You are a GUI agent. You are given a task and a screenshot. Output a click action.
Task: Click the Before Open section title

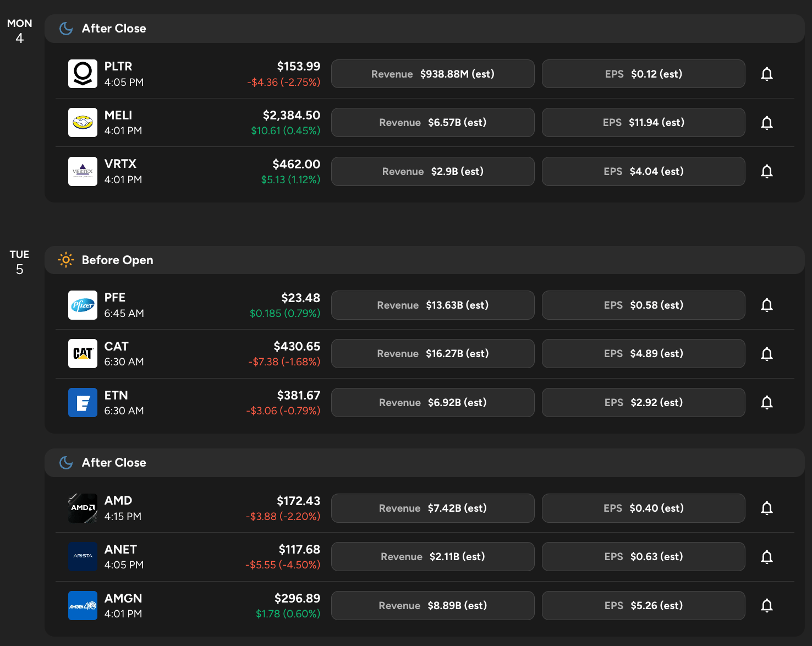click(x=118, y=260)
